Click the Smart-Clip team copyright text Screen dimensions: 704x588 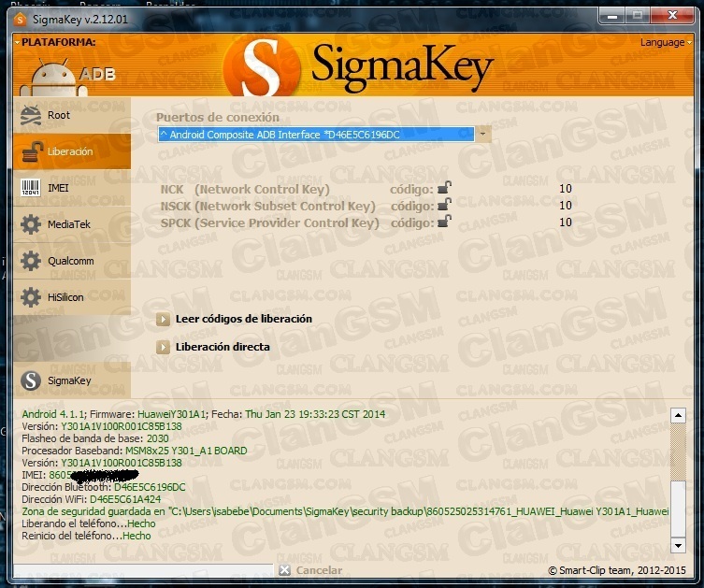[617, 570]
